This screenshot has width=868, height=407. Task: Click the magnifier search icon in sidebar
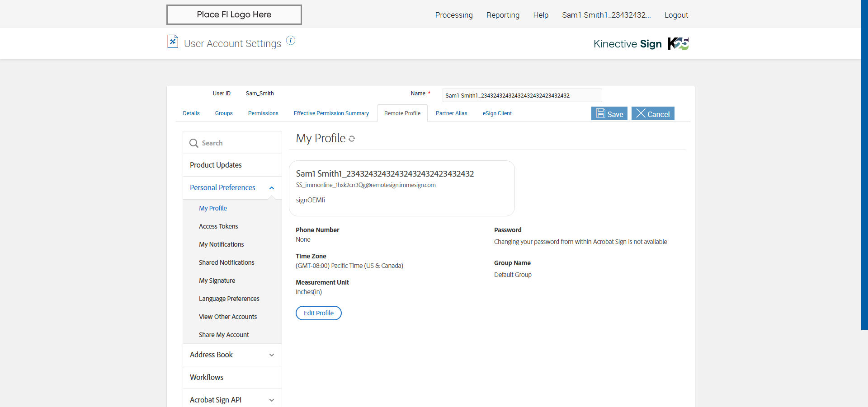click(x=194, y=143)
